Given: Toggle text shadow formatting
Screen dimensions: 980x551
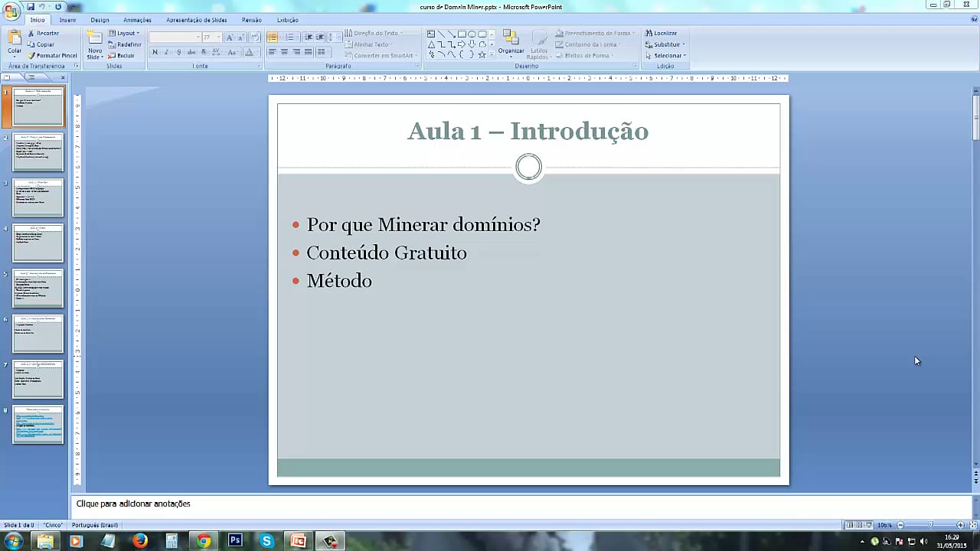Looking at the screenshot, I should tap(204, 51).
